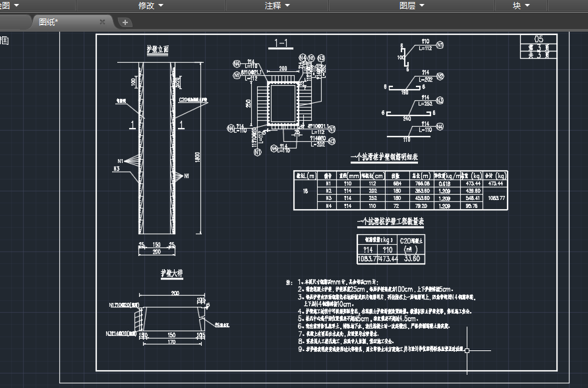Select the 72 quantity cell in N4 row
The height and width of the screenshot is (388, 588).
pos(396,206)
